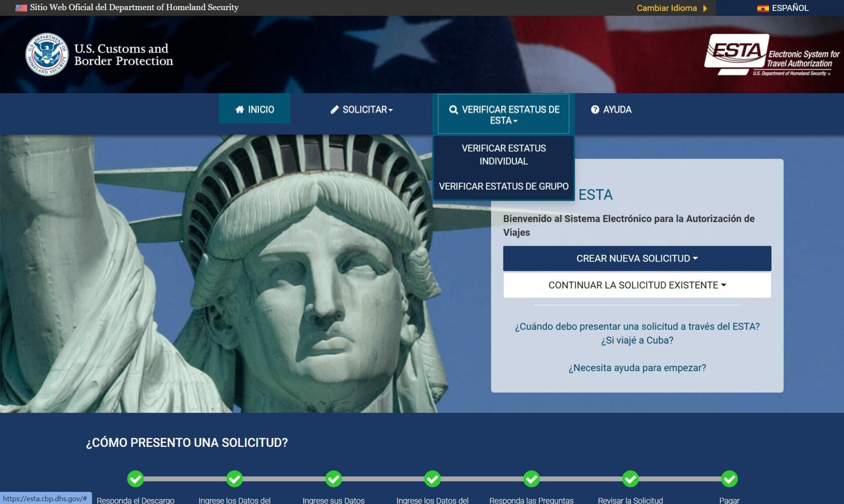The image size is (844, 504).
Task: Click checkmark above Revisar la Solicitud
Action: coord(630,479)
